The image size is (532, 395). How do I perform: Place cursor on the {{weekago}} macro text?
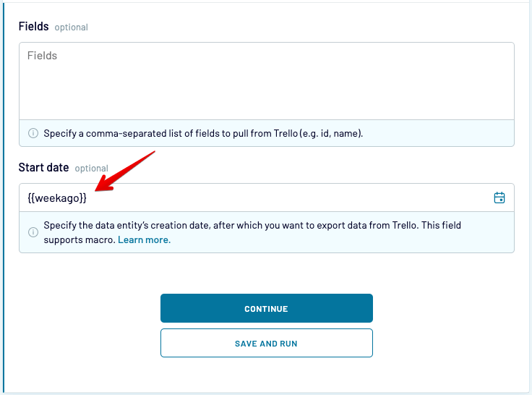[57, 198]
